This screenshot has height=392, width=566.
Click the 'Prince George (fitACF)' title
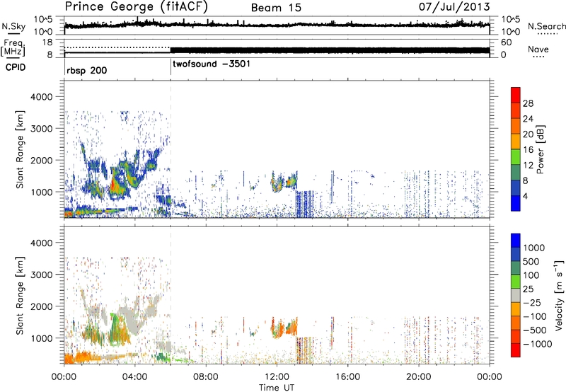[136, 7]
